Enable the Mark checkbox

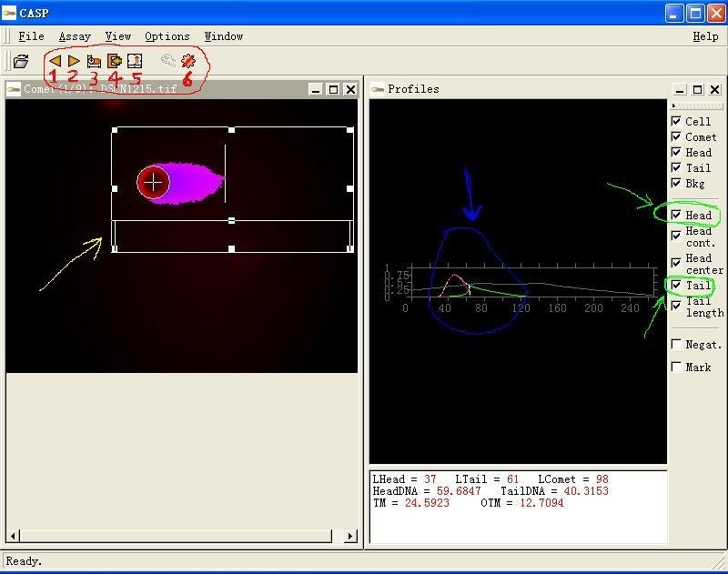point(676,367)
